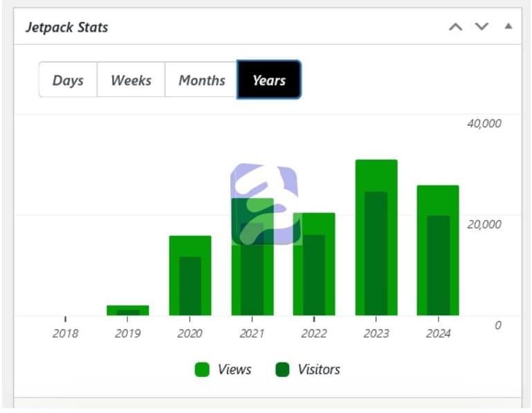
Task: Click the 2019 axis label
Action: [x=127, y=333]
